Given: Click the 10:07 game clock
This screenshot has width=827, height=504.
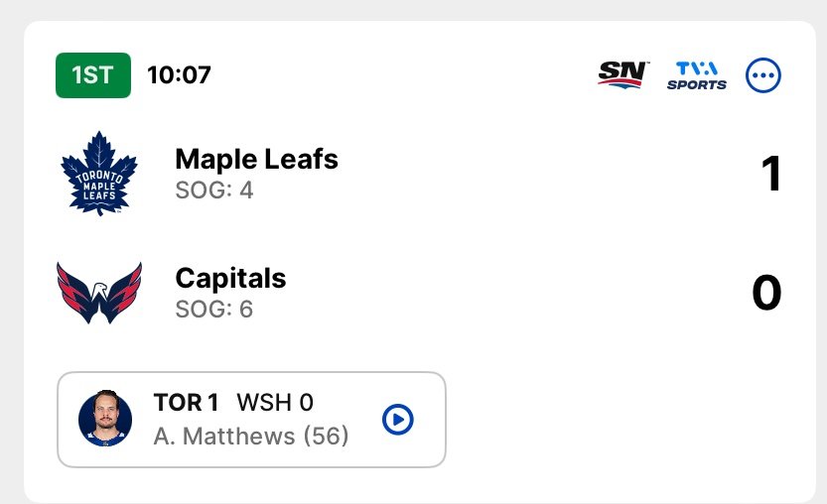Looking at the screenshot, I should (179, 75).
